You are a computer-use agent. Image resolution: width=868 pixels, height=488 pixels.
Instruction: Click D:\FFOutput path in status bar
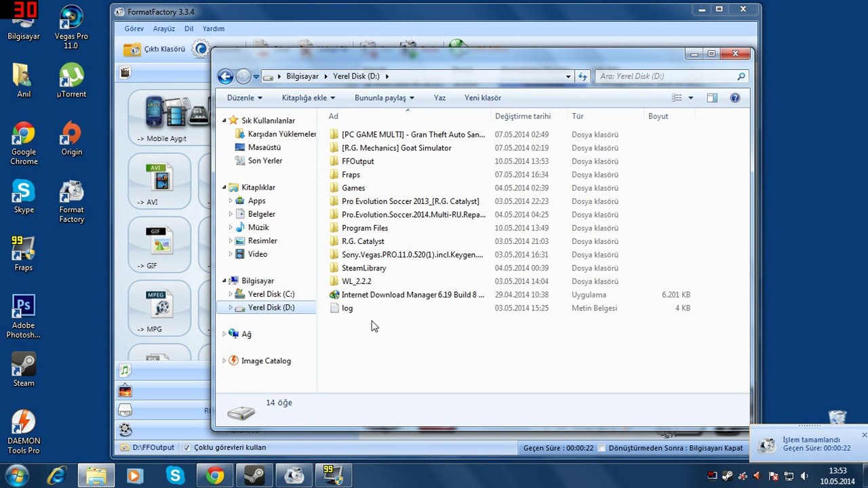coord(147,447)
